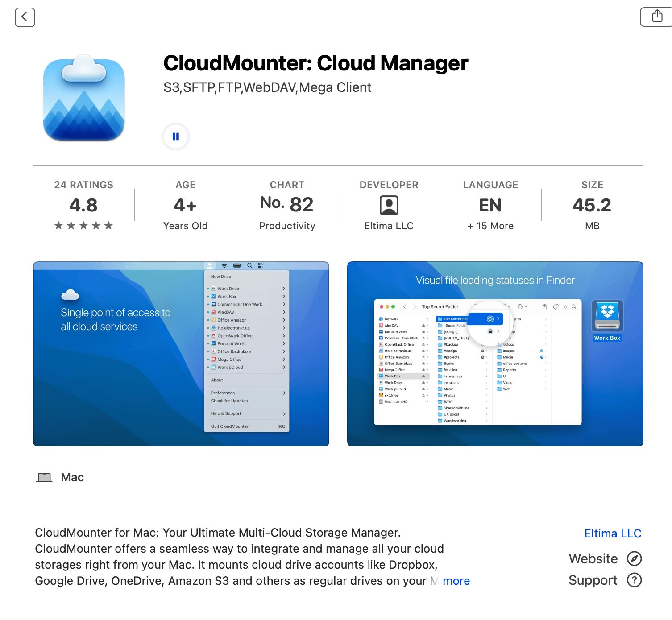Click the 4.8 star rating
Screen dimensions: 672x620
[x=83, y=206]
